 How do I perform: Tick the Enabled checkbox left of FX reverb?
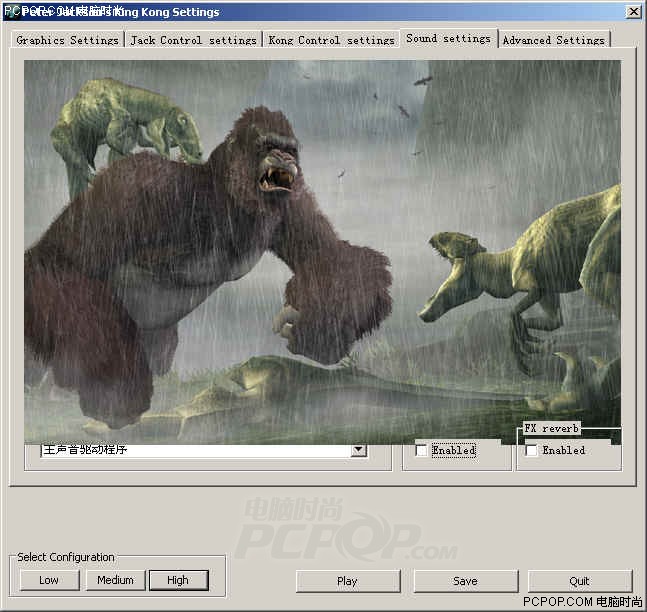(421, 451)
